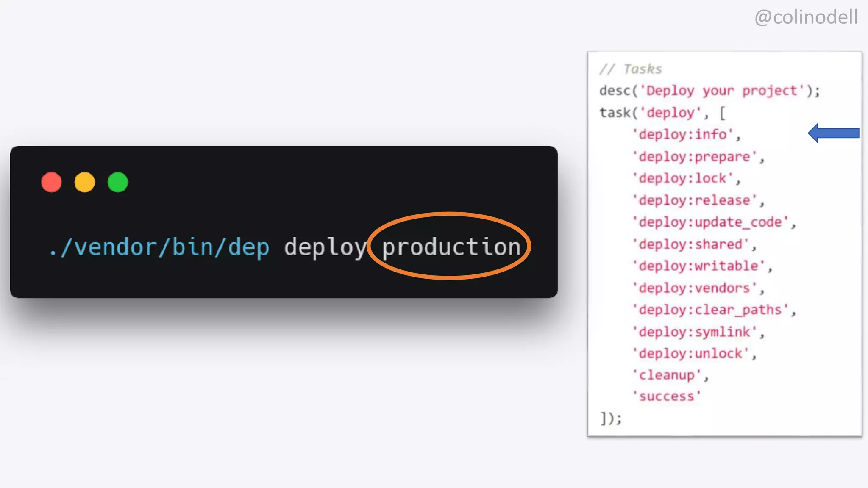This screenshot has width=868, height=488.
Task: Click the yellow minimize dot in terminal
Action: pyautogui.click(x=85, y=183)
